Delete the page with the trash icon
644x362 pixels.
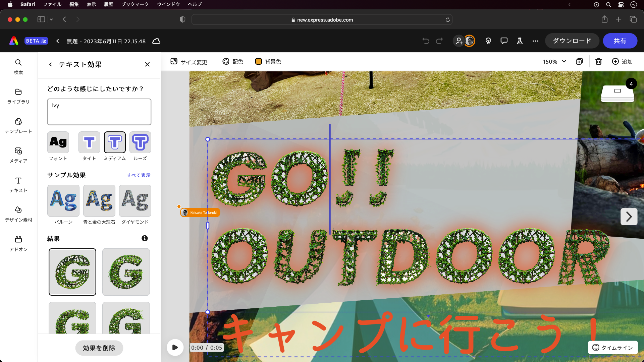click(x=598, y=61)
